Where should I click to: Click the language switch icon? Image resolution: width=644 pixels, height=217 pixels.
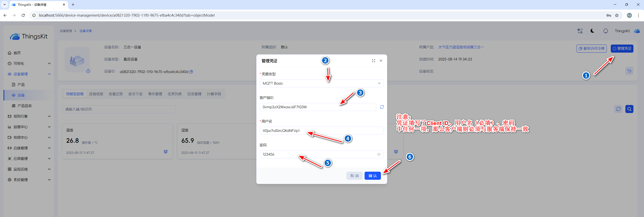580,31
